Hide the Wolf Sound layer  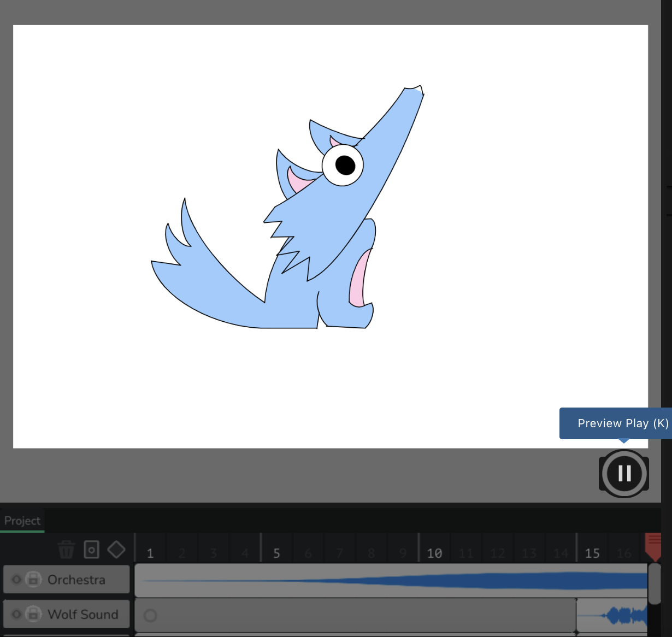tap(16, 615)
